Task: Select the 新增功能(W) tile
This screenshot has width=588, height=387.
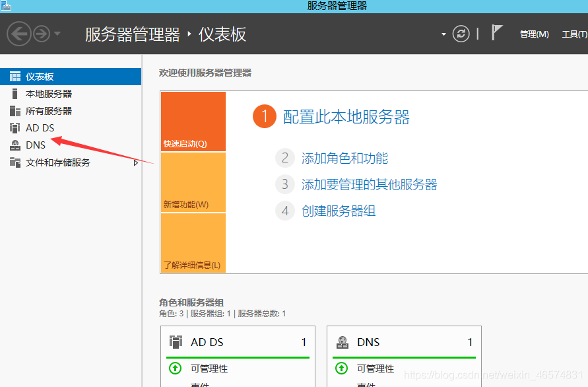Action: pyautogui.click(x=193, y=182)
